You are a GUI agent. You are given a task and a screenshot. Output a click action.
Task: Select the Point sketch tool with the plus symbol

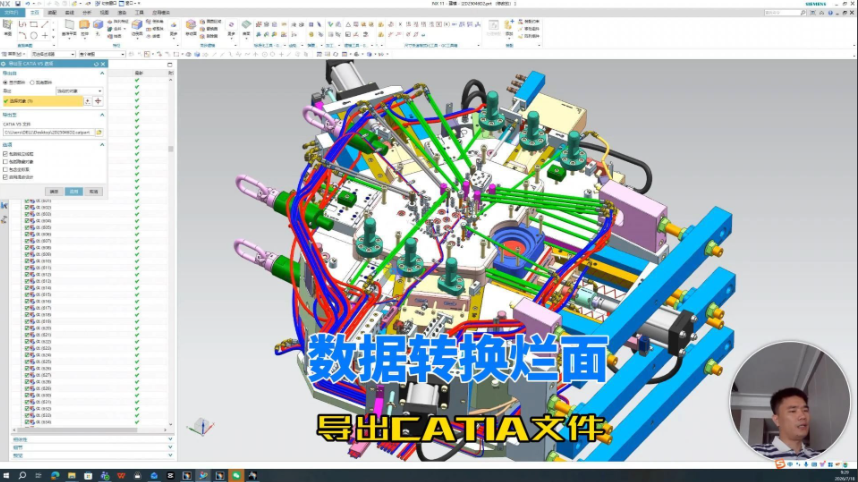[x=45, y=36]
